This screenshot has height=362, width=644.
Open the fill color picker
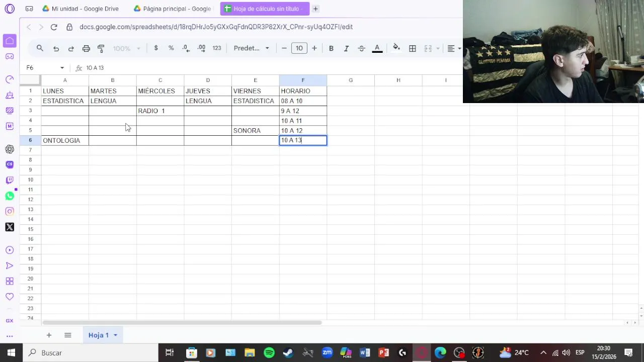pos(396,48)
